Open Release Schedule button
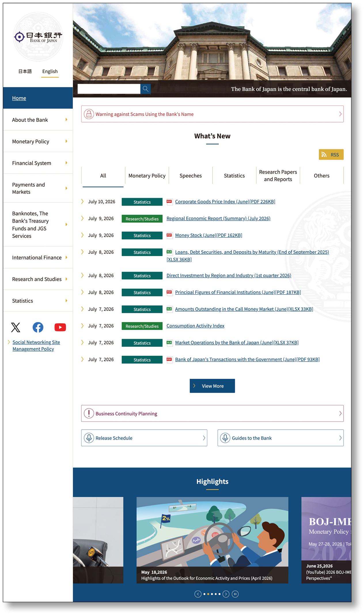 [x=144, y=438]
